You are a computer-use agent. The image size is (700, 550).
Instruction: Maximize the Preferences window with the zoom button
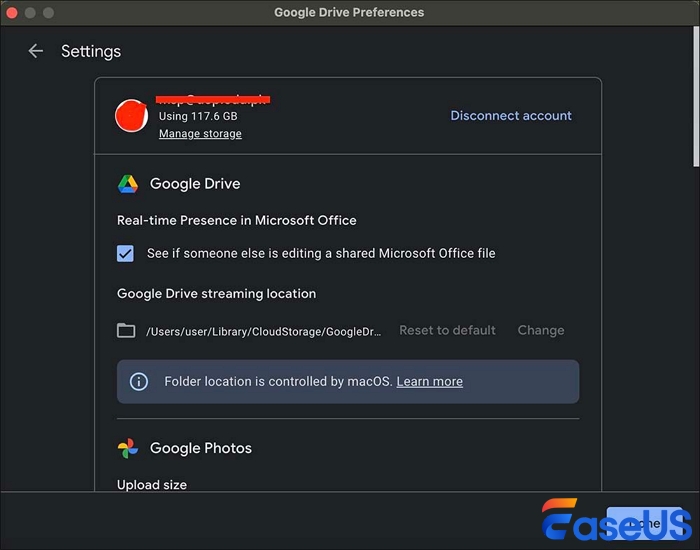[51, 13]
